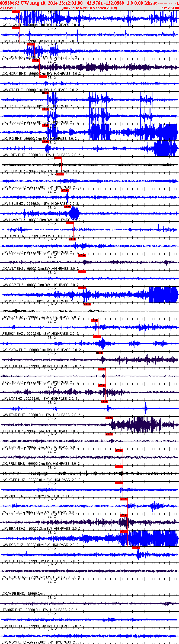Select the pick marker on CC PRLK trace
179x644 pixels.
point(119,450)
